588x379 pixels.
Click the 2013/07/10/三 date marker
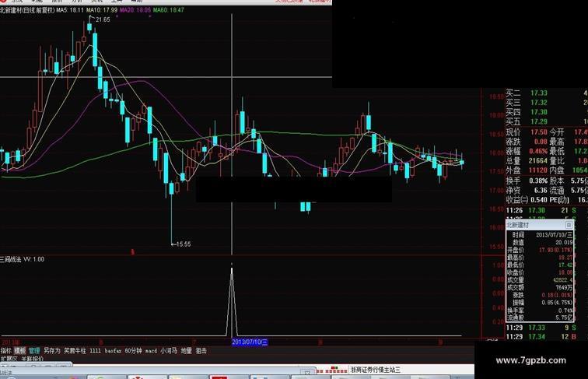250,342
